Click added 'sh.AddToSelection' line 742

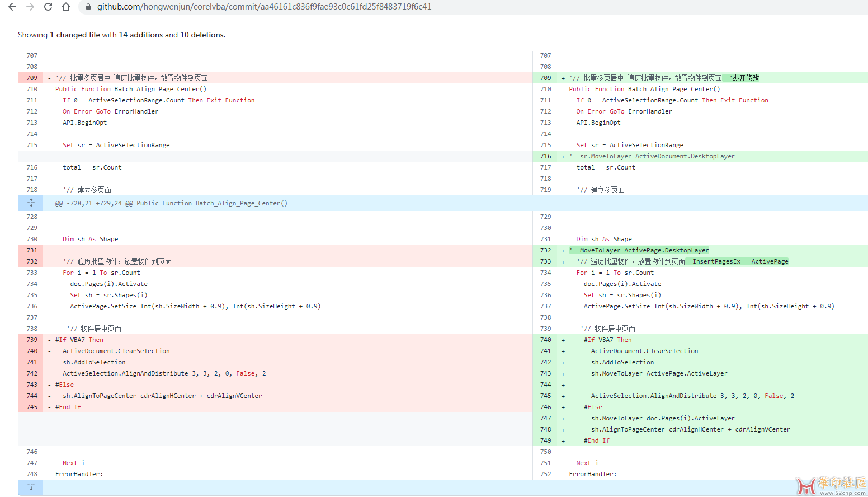pyautogui.click(x=622, y=362)
